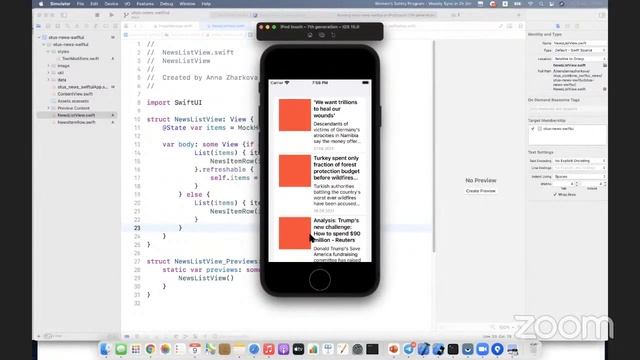Viewport: 640px width, 360px height.
Task: Select Assets.xcassets in project navigator
Action: [x=73, y=101]
